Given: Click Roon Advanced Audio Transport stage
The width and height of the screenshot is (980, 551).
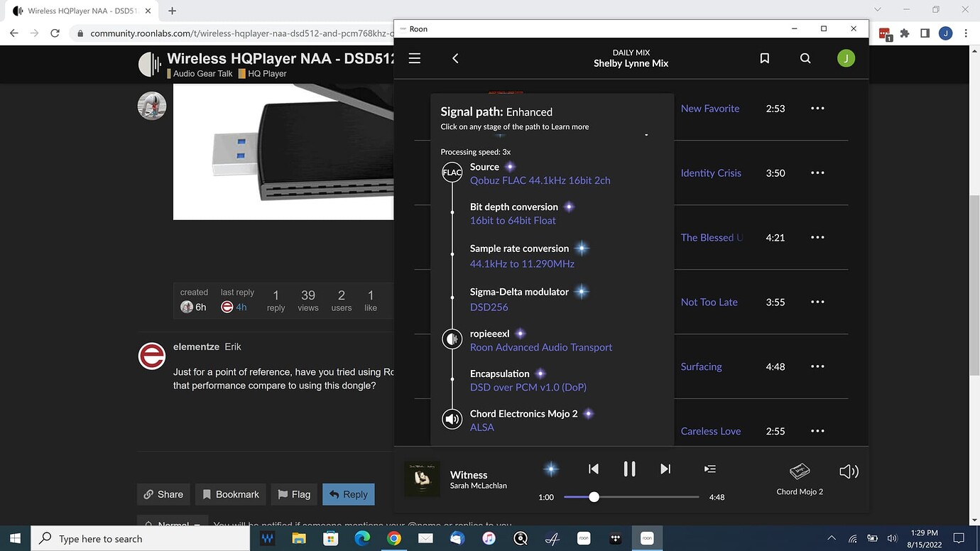Looking at the screenshot, I should point(541,347).
